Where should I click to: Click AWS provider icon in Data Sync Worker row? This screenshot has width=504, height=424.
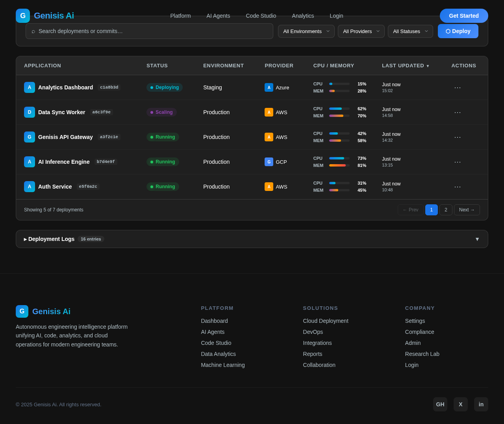click(269, 112)
